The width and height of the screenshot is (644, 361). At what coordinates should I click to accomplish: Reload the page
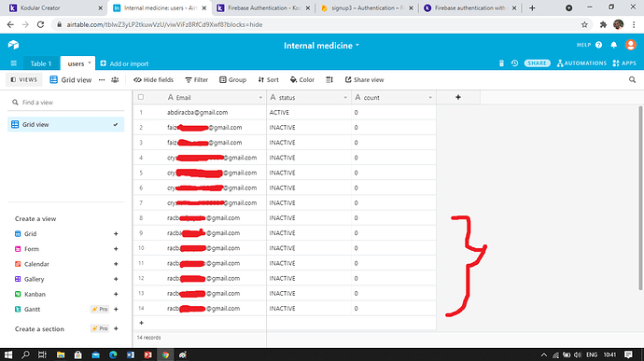[40, 24]
